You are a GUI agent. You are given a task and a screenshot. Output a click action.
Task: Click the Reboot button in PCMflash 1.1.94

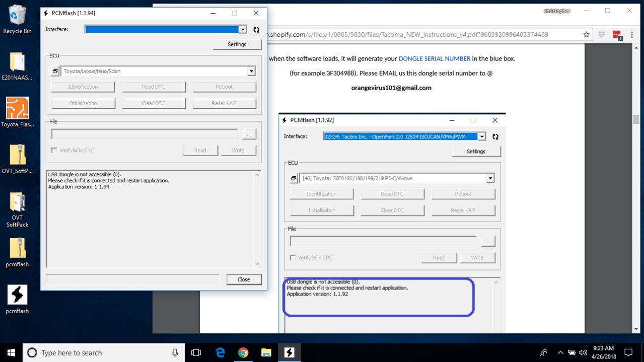click(225, 87)
